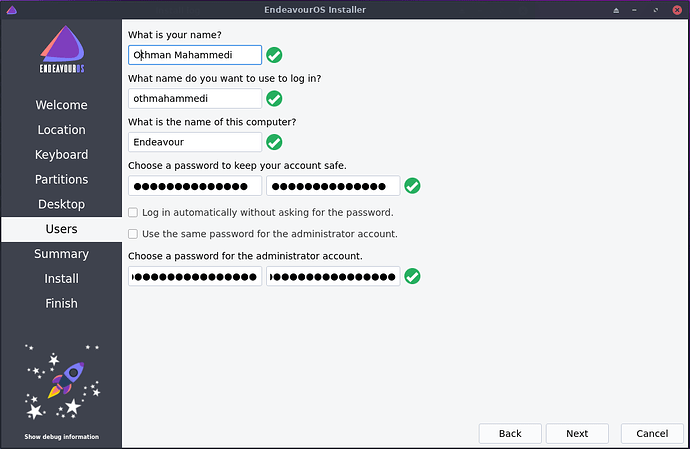Open the window menu icon in the title bar
The height and width of the screenshot is (449, 690).
(11, 9)
